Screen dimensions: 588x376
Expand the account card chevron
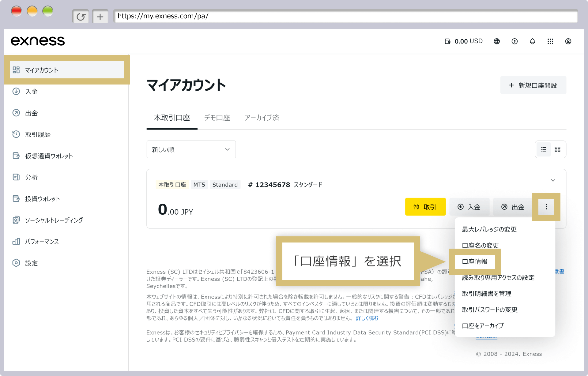tap(553, 180)
